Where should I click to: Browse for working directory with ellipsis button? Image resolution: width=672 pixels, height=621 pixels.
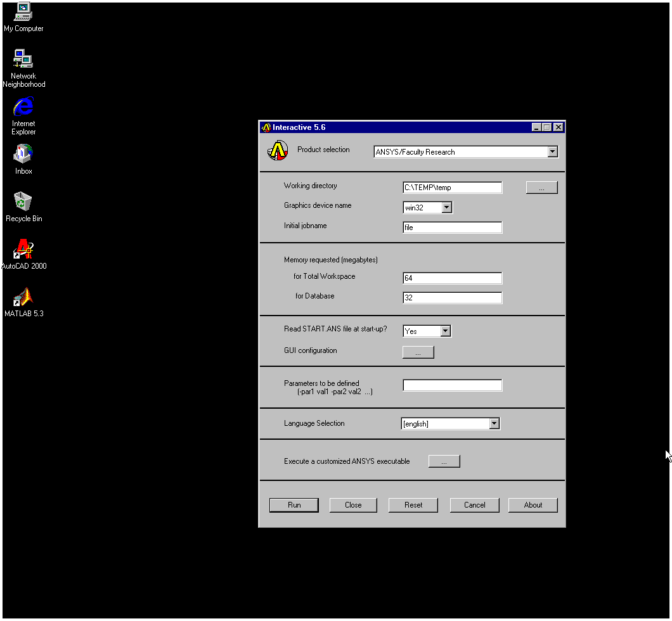point(541,188)
